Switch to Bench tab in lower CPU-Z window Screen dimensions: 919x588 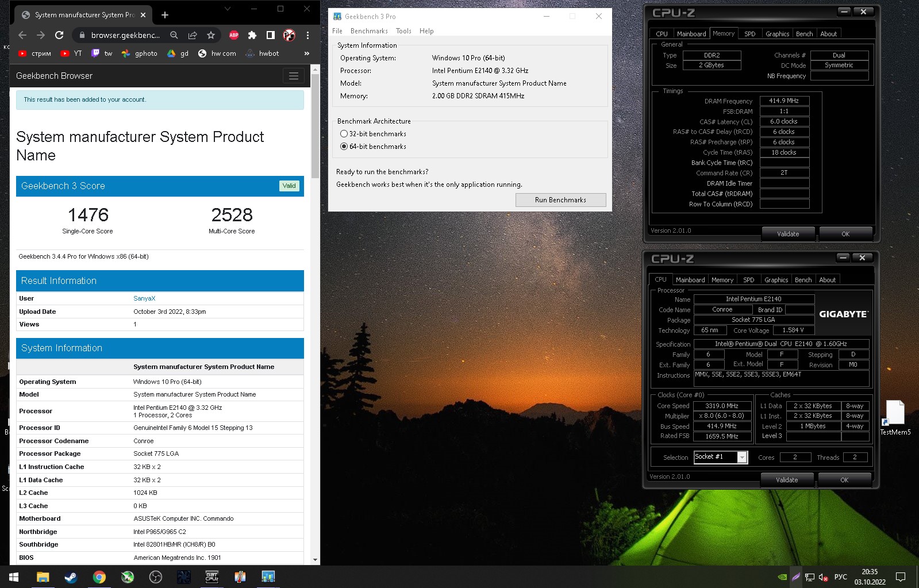[803, 280]
